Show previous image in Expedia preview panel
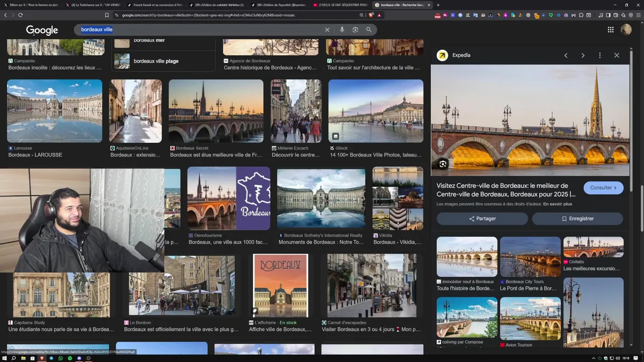Image resolution: width=644 pixels, height=362 pixels. tap(566, 55)
